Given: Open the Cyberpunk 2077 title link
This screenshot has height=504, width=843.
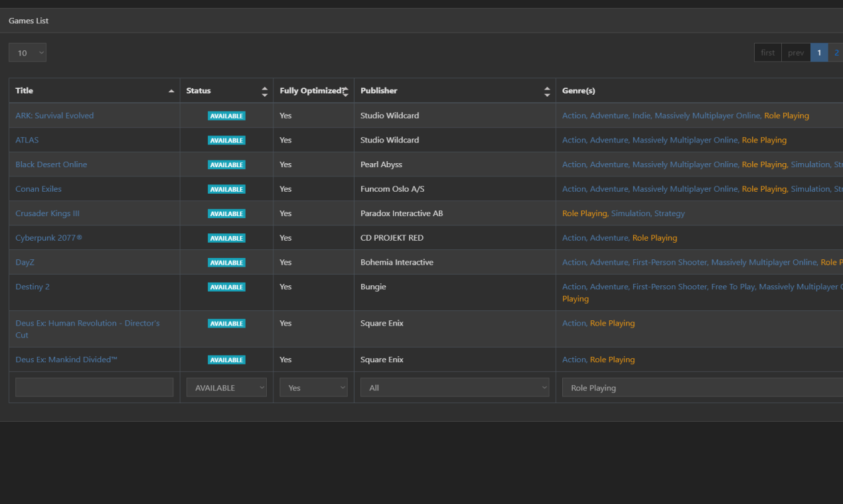Looking at the screenshot, I should (48, 237).
